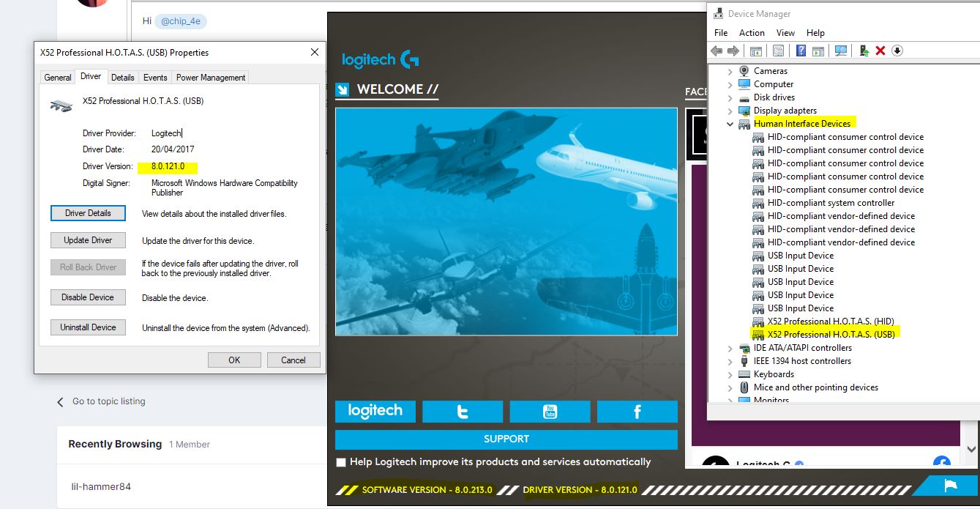
Task: Open the logitech website tile
Action: coord(375,412)
